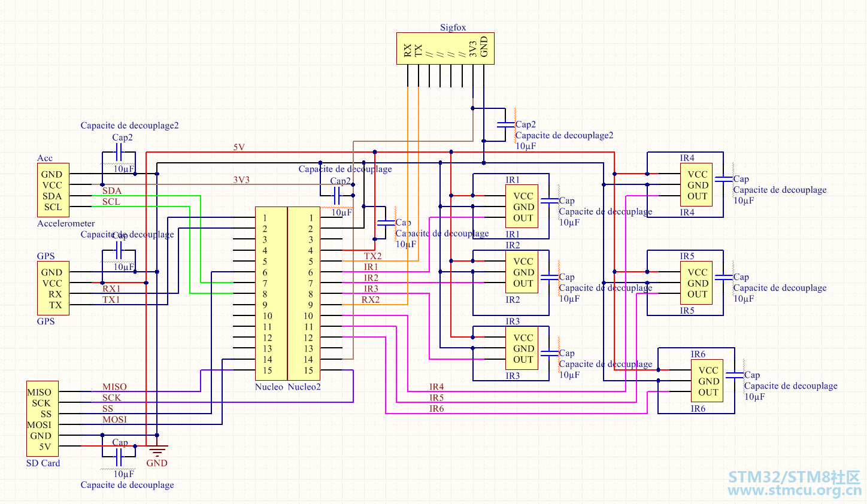Click pin 7 number in Nucleo connector
Image resolution: width=867 pixels, height=504 pixels.
click(x=265, y=284)
